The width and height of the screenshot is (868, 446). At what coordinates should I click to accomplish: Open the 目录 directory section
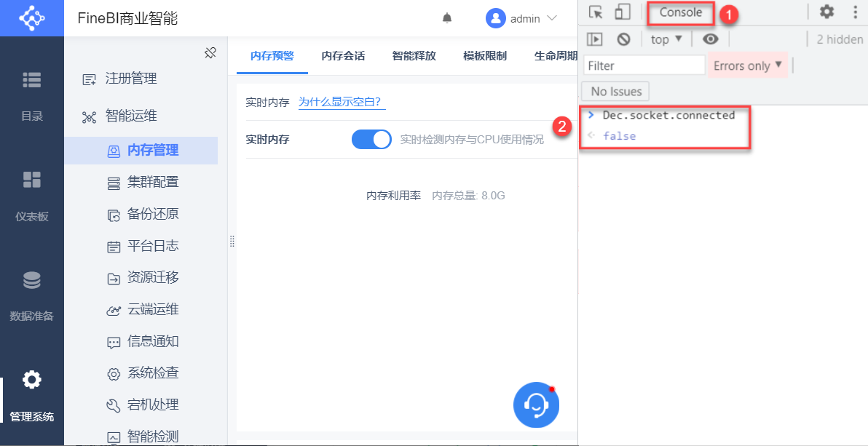(31, 96)
